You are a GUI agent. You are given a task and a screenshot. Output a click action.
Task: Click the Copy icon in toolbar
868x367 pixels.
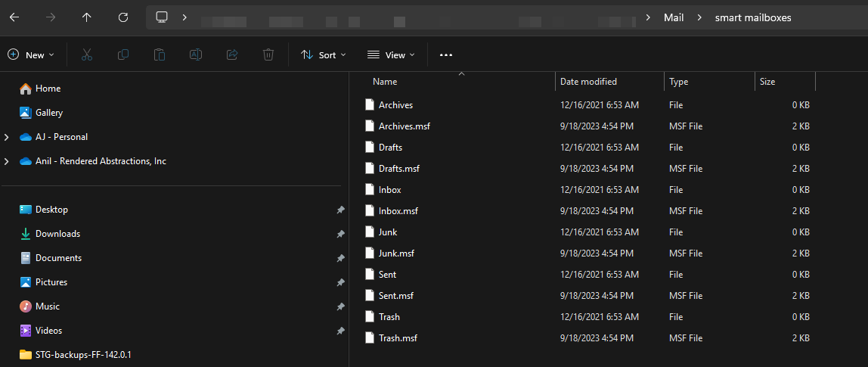coord(122,54)
